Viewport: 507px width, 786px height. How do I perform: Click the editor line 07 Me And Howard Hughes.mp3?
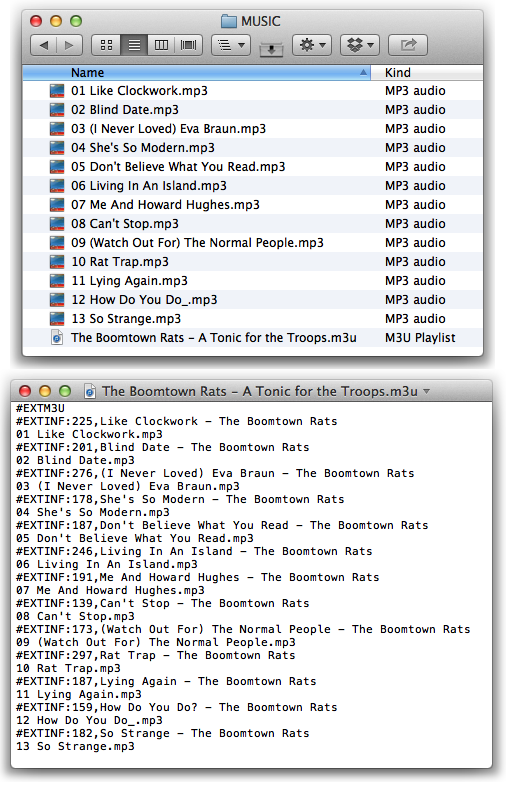click(110, 591)
